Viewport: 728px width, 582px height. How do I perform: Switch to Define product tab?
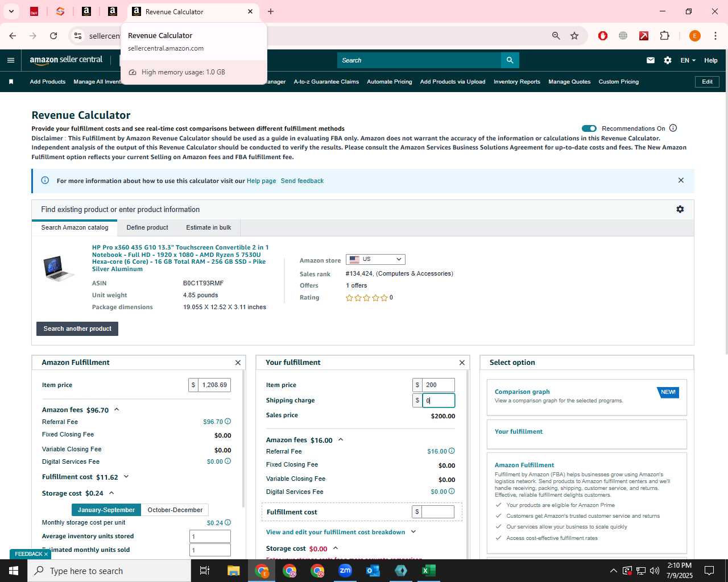point(147,227)
